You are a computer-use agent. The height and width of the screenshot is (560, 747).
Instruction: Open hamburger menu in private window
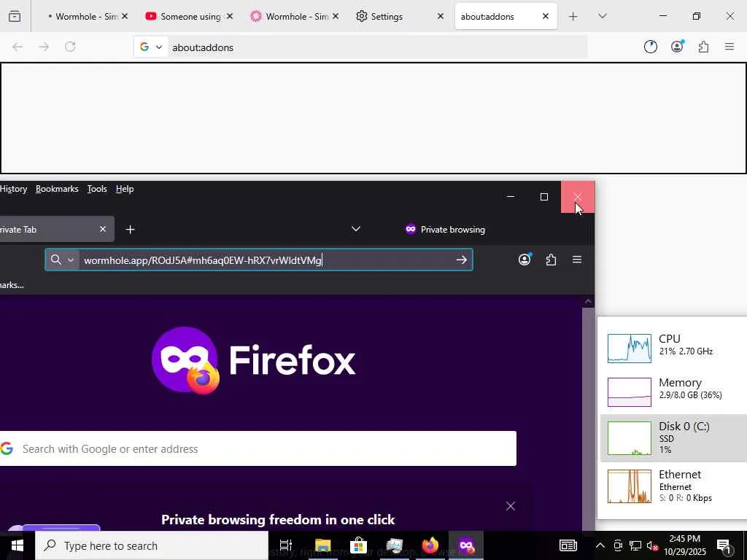(577, 260)
